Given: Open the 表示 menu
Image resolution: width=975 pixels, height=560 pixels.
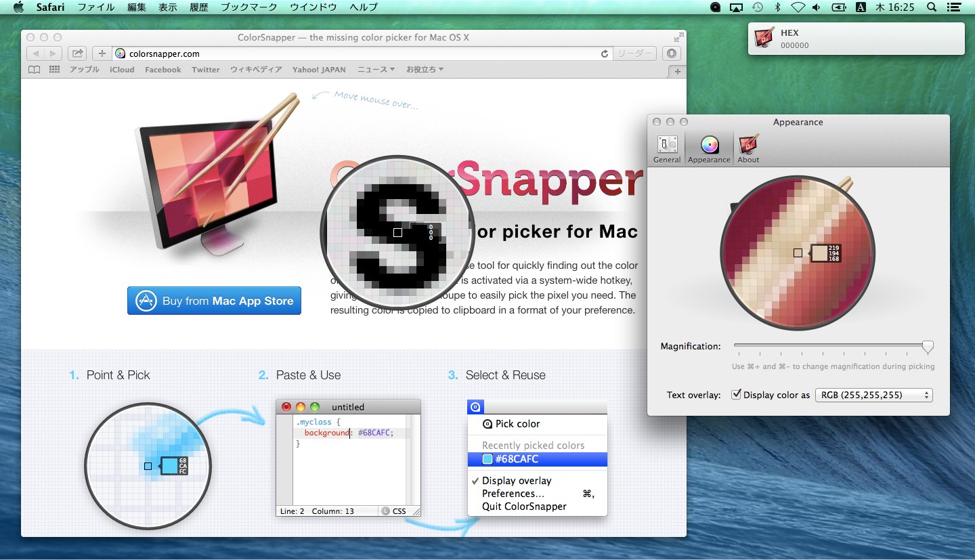Looking at the screenshot, I should click(167, 7).
